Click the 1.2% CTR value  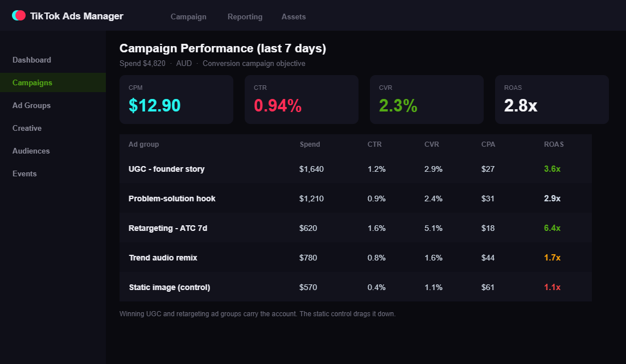[377, 169]
